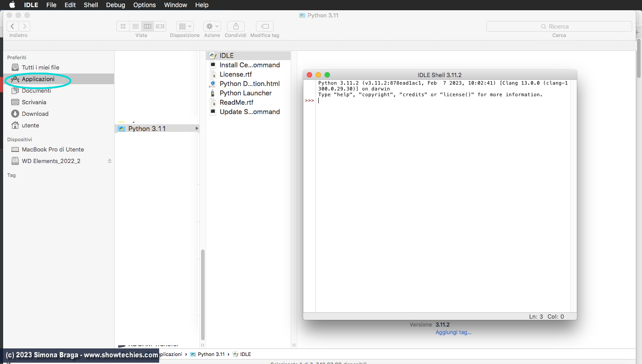Viewport: 642px width, 364px height.
Task: Zoom the IDLE Shell window
Action: (327, 75)
